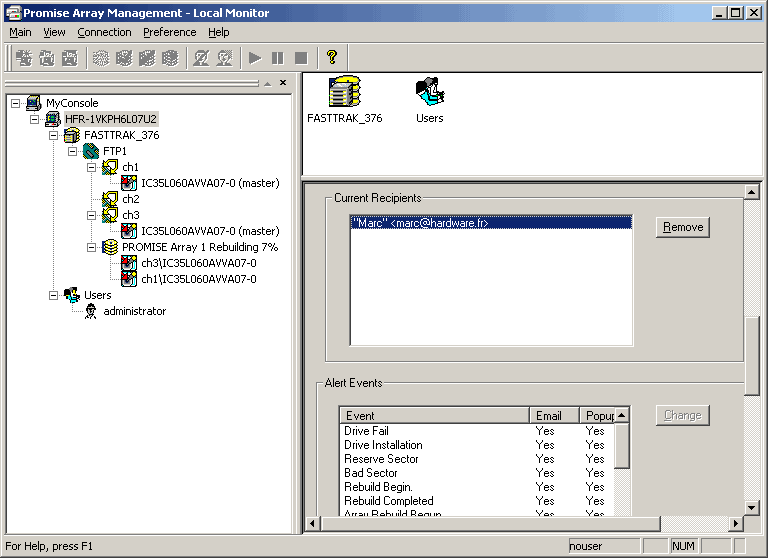Open the Help menu
The width and height of the screenshot is (768, 558).
point(218,32)
